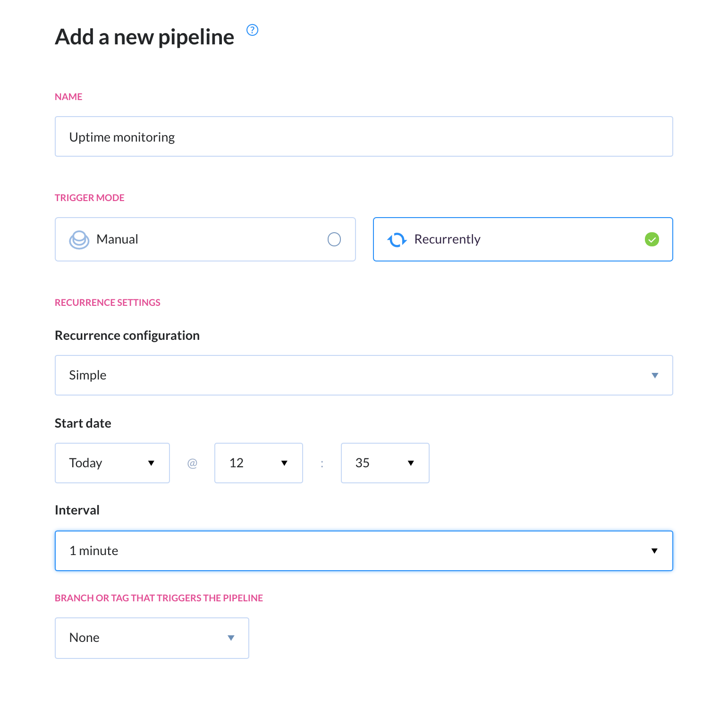Click the Recurrently label text
Image resolution: width=728 pixels, height=708 pixels.
pyautogui.click(x=448, y=239)
